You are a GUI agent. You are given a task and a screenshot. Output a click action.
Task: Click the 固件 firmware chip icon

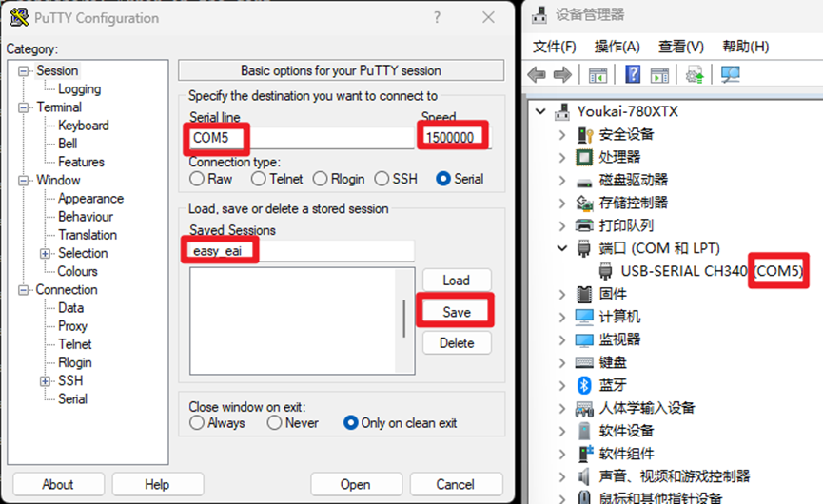[584, 294]
